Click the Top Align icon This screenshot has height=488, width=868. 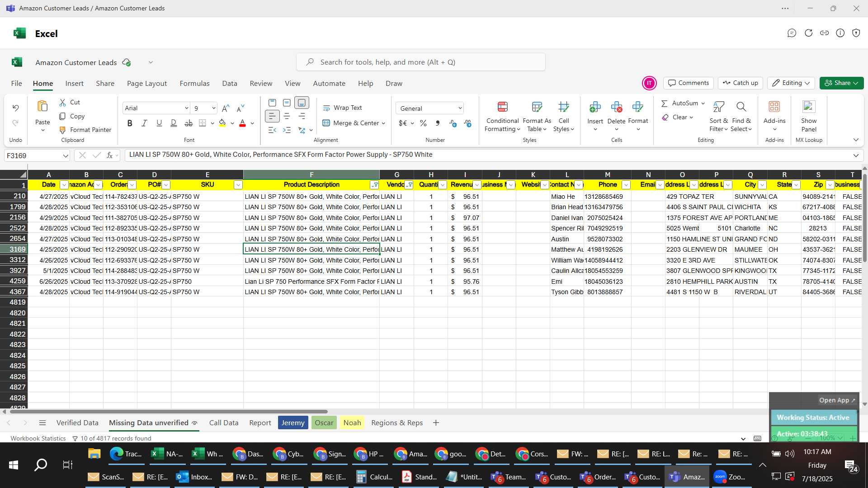[272, 103]
